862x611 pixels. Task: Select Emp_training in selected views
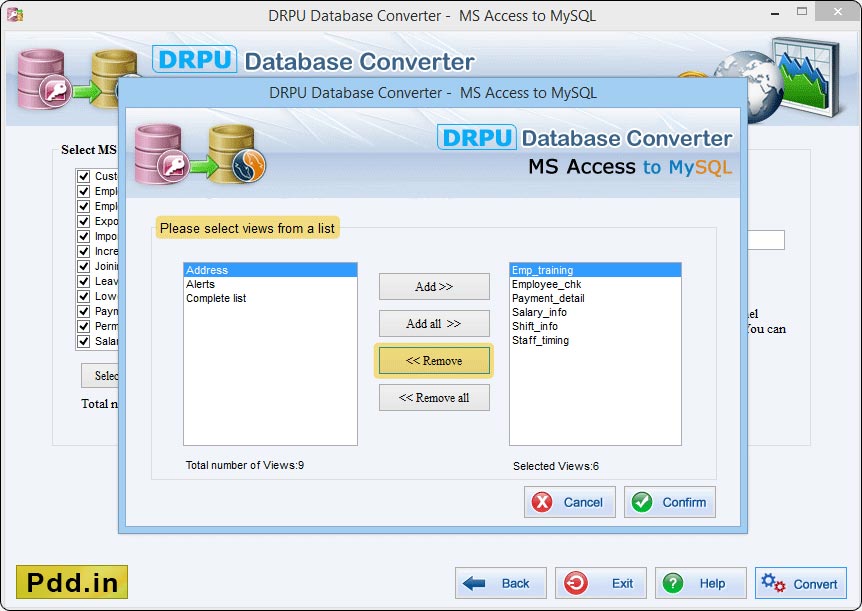[595, 270]
